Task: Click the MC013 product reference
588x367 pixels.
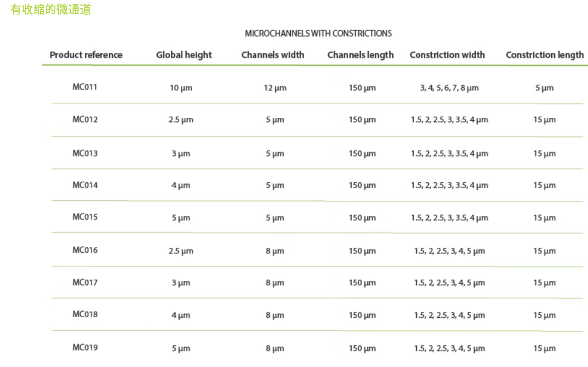Action: pos(85,153)
